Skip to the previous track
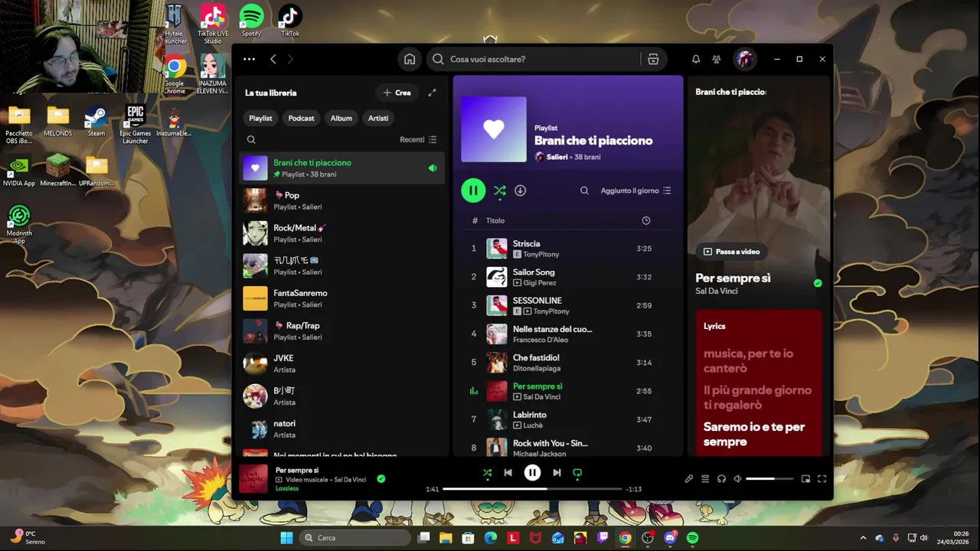 508,473
